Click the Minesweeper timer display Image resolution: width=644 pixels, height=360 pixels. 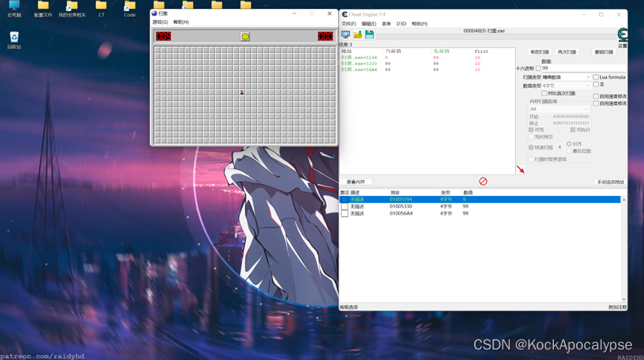tap(325, 37)
